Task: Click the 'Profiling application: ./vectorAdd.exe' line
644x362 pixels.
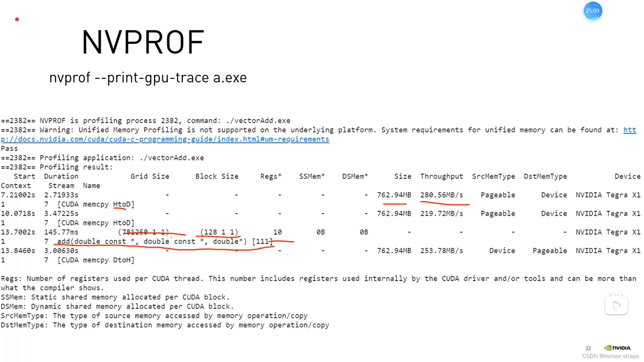Action: (x=102, y=158)
